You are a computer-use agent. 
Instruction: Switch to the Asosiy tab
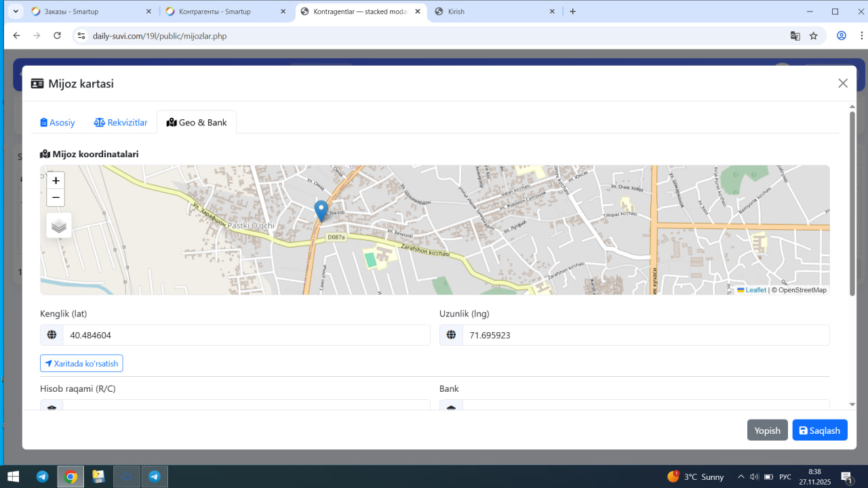58,123
